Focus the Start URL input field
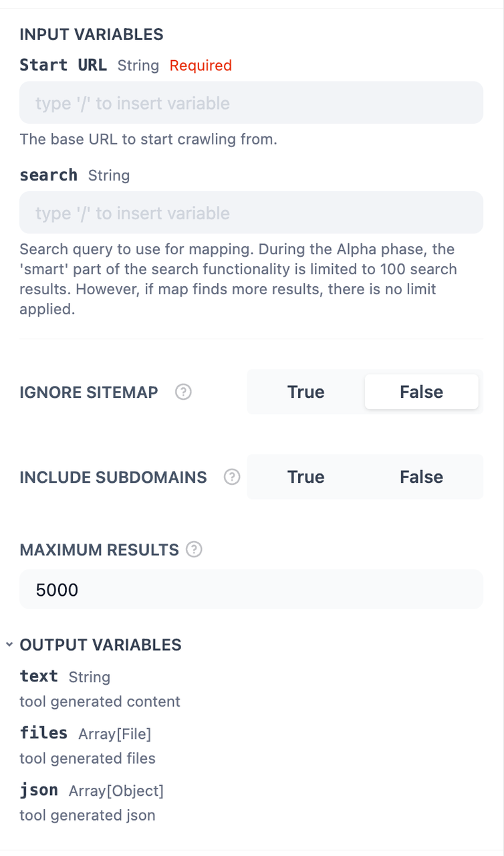Screen dimensions: 504x856 (251, 103)
